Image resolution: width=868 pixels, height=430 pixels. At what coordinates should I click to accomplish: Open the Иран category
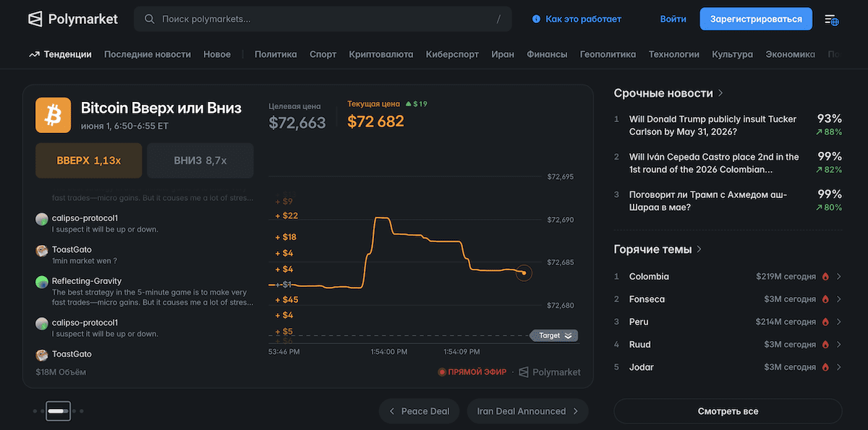coord(503,54)
